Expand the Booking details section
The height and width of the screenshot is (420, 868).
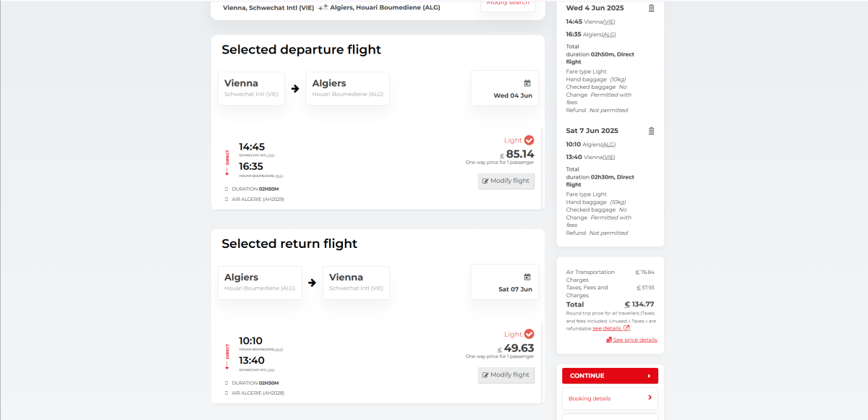pyautogui.click(x=610, y=398)
